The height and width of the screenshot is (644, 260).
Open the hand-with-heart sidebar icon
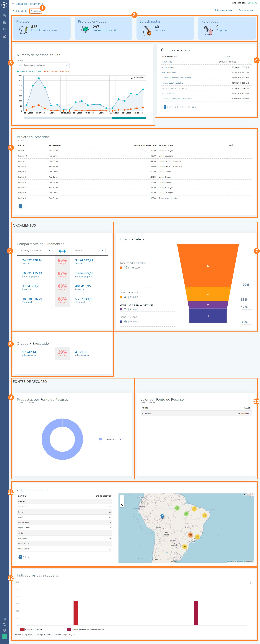coord(4,22)
